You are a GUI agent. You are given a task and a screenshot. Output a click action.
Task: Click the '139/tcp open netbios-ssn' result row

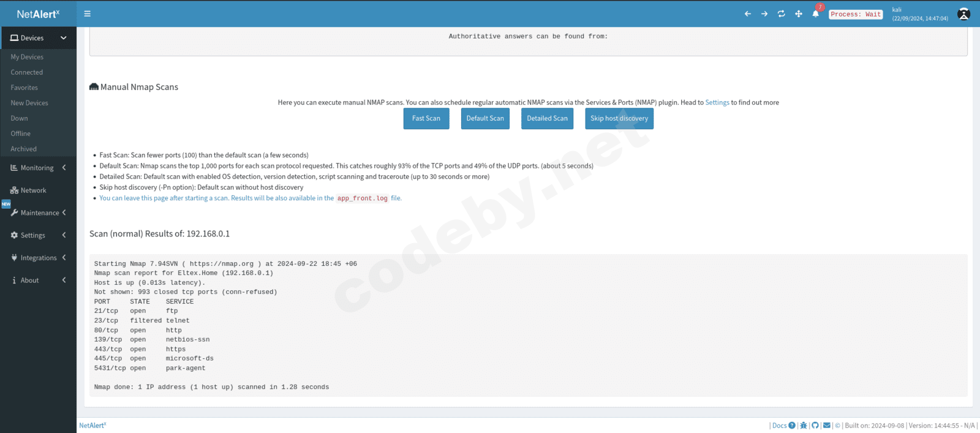[152, 340]
